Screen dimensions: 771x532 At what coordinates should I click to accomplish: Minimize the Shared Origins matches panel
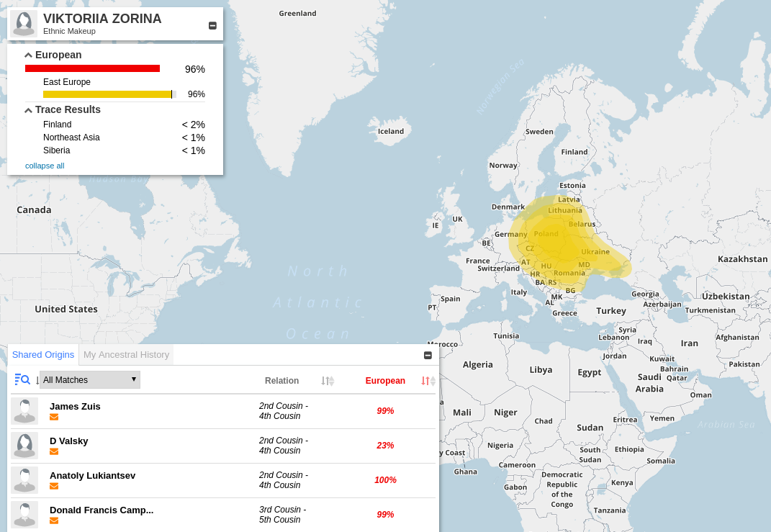click(x=428, y=355)
